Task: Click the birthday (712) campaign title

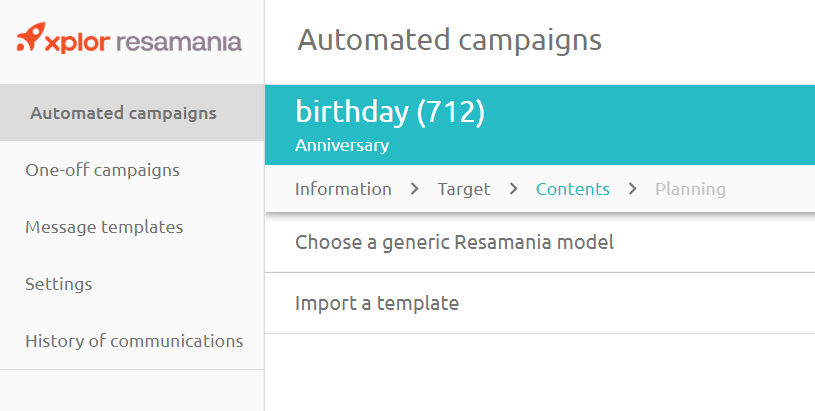Action: [x=389, y=113]
